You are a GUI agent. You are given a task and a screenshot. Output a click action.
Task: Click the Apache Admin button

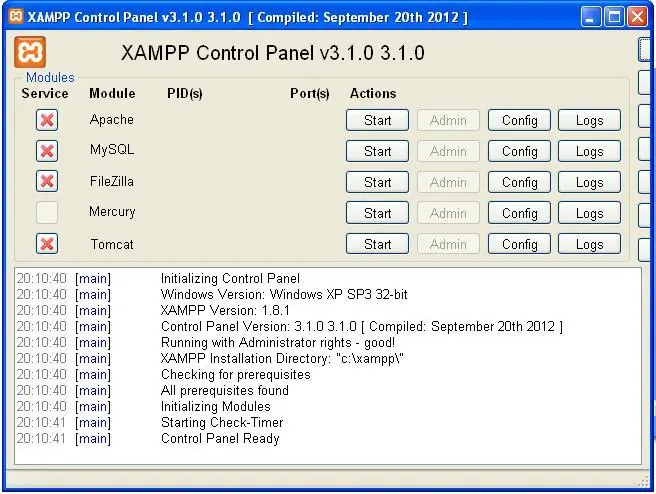pos(448,120)
